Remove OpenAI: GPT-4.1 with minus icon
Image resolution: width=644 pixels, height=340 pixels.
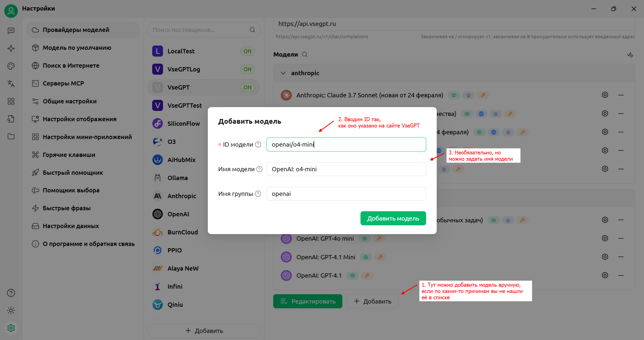[x=621, y=275]
